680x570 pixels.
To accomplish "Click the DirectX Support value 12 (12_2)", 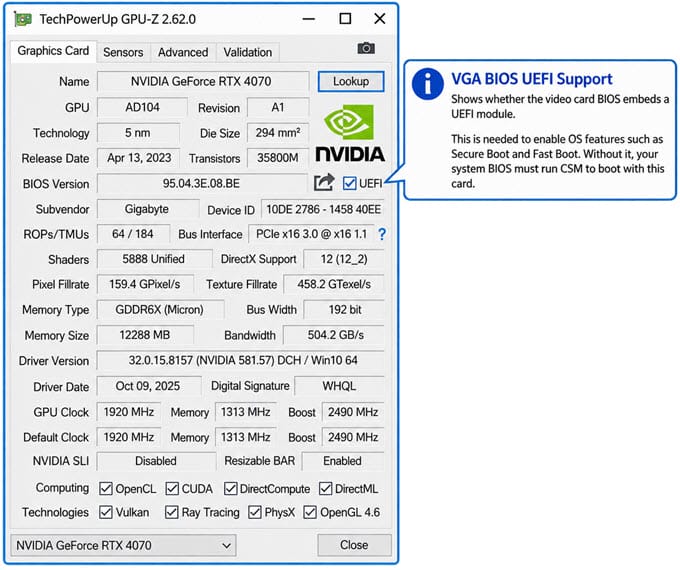I will (344, 259).
